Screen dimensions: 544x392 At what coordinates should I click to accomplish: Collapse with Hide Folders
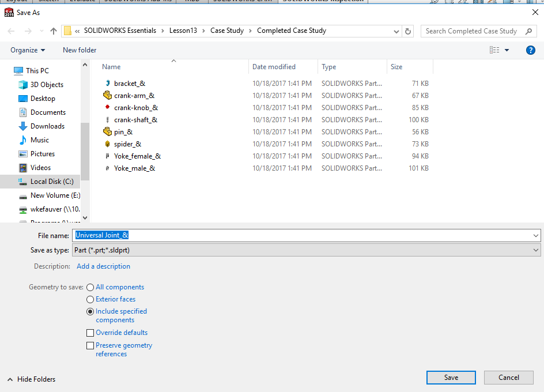tap(31, 379)
